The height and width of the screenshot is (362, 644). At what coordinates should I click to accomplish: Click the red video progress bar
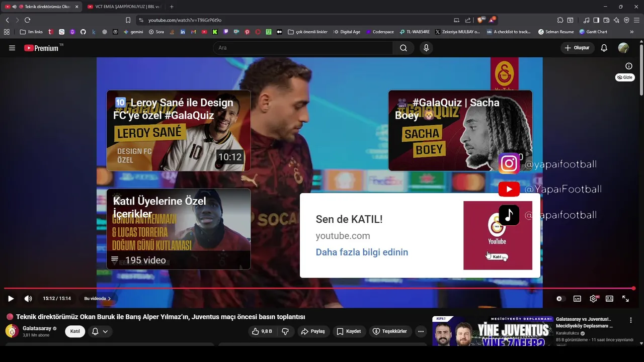tap(319, 289)
